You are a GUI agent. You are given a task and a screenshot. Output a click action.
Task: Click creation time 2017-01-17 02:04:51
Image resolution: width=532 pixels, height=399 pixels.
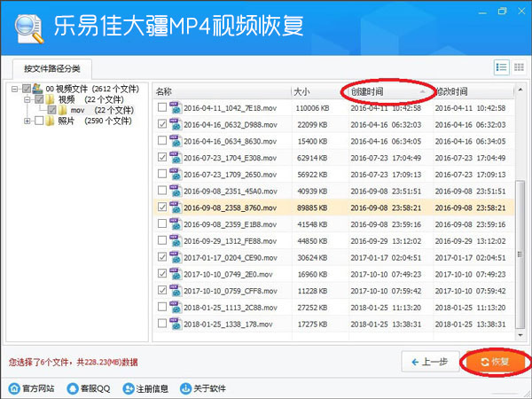pos(386,257)
